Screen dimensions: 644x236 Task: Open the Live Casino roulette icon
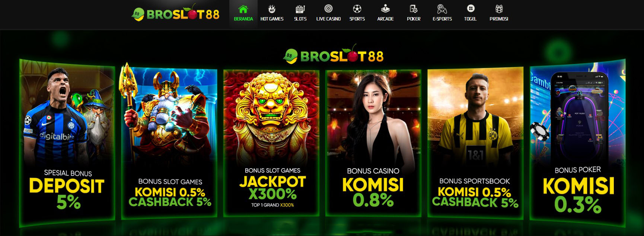pyautogui.click(x=328, y=9)
